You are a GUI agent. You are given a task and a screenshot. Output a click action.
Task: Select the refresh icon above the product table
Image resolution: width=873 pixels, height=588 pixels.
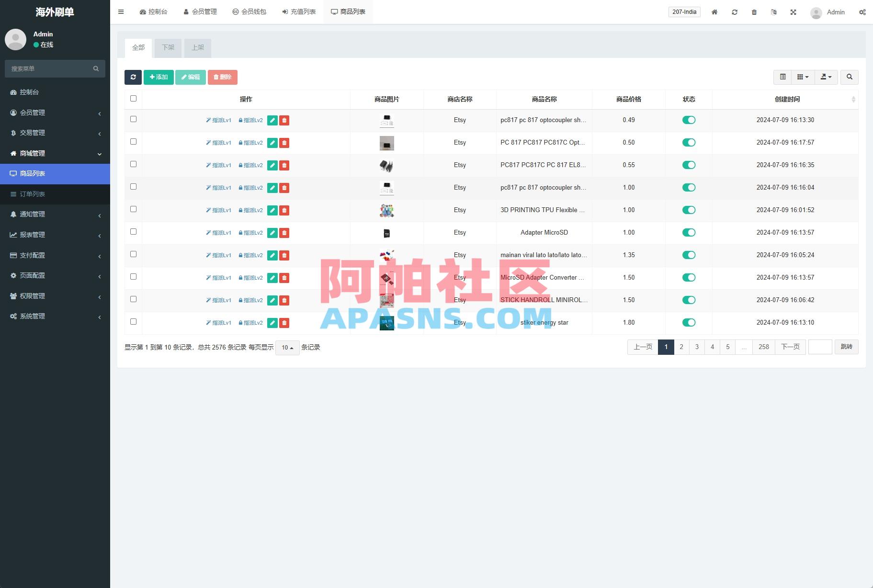click(133, 77)
